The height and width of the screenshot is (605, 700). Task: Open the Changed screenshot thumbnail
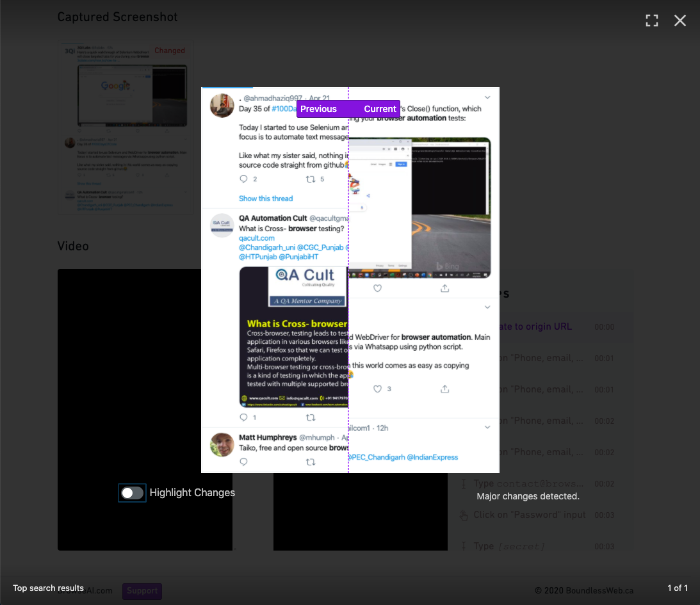pyautogui.click(x=126, y=128)
